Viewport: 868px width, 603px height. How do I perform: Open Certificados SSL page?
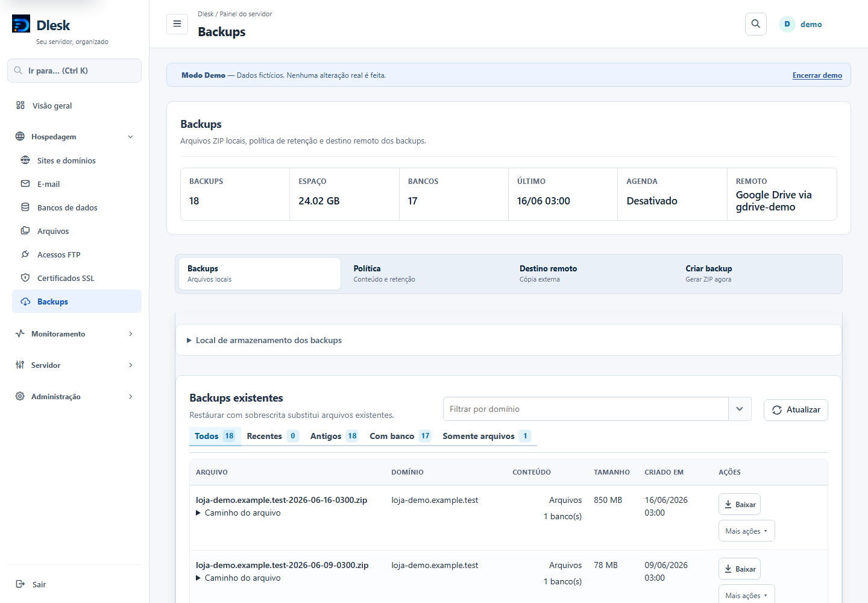tap(77, 278)
